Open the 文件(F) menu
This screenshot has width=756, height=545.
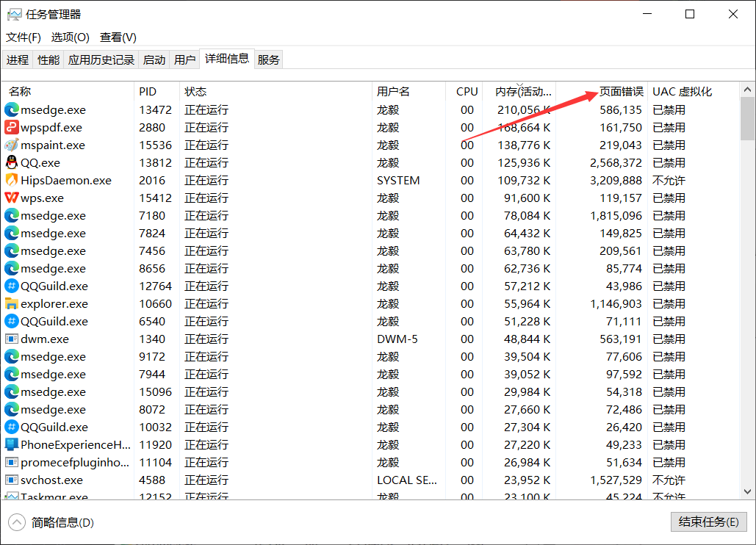coord(24,37)
